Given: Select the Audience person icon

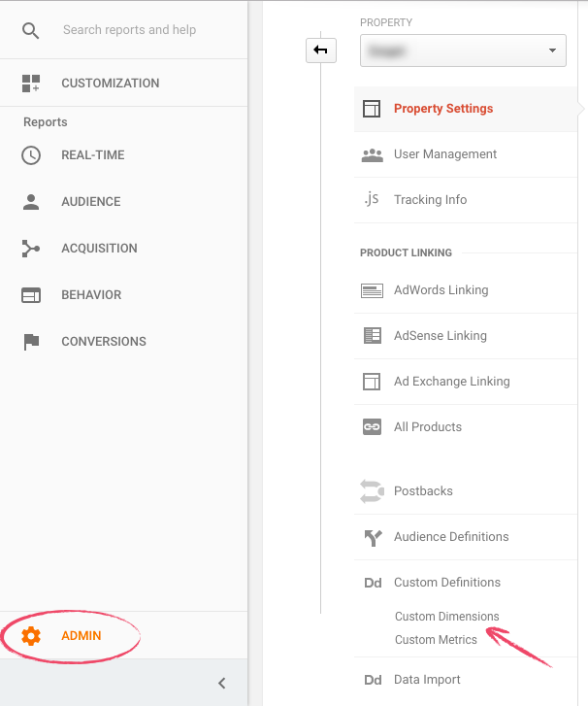Looking at the screenshot, I should (31, 202).
